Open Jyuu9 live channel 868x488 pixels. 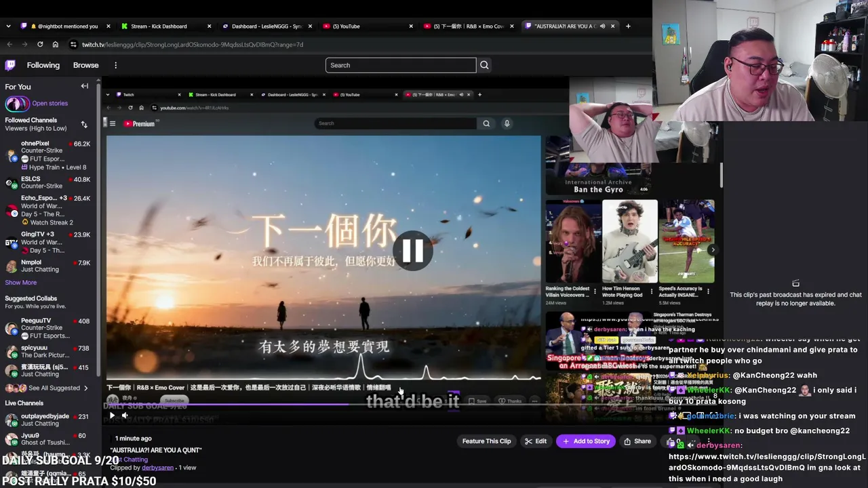pos(48,439)
